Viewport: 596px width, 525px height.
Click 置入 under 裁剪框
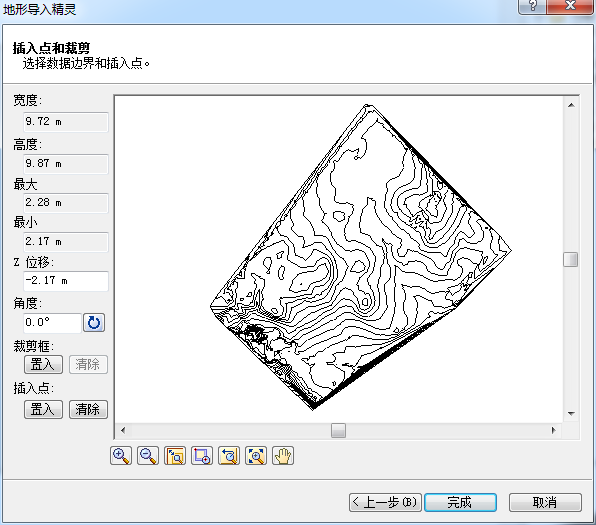point(43,365)
